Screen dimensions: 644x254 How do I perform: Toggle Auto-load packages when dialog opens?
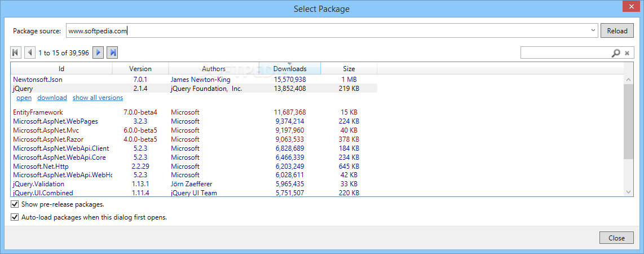[15, 217]
